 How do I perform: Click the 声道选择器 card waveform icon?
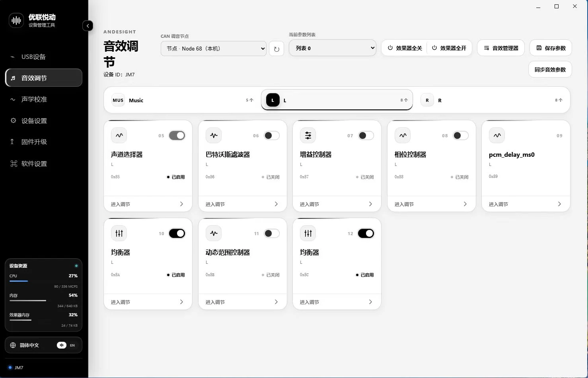point(119,135)
